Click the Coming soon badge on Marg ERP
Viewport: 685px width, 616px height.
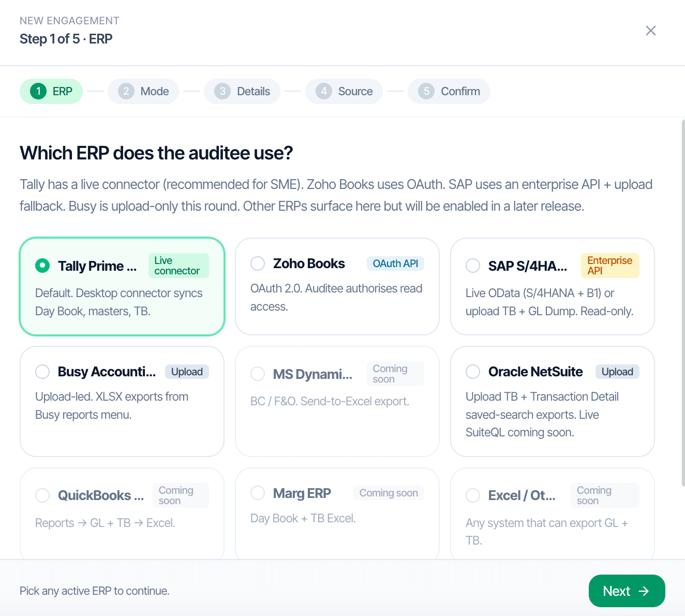[389, 493]
